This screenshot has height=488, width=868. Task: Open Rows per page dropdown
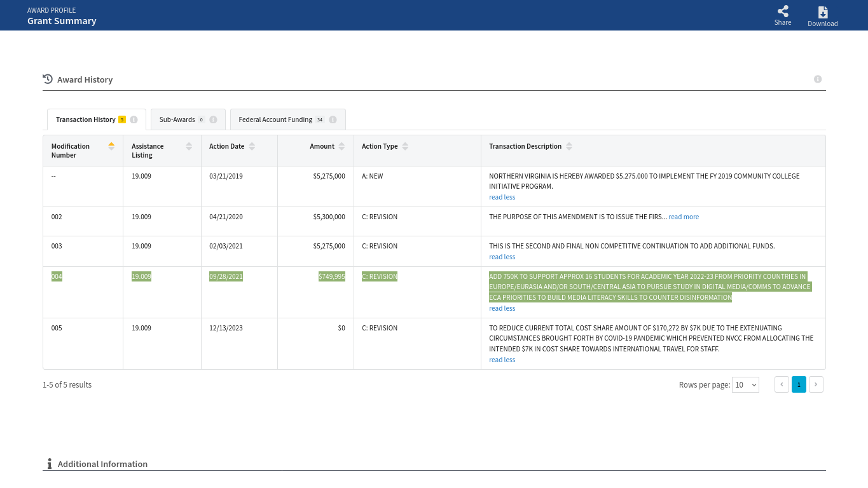click(x=745, y=384)
